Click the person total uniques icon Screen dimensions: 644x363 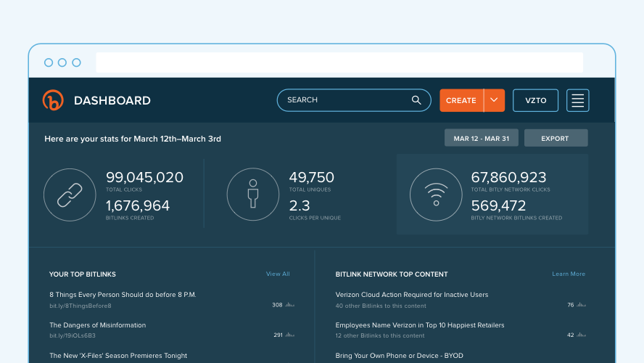click(253, 195)
